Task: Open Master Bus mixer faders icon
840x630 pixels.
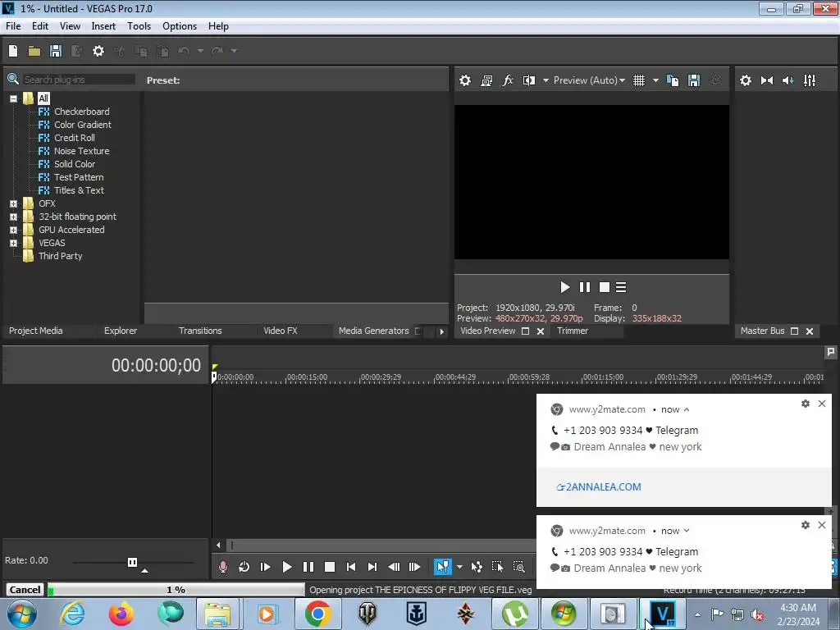Action: [x=810, y=80]
